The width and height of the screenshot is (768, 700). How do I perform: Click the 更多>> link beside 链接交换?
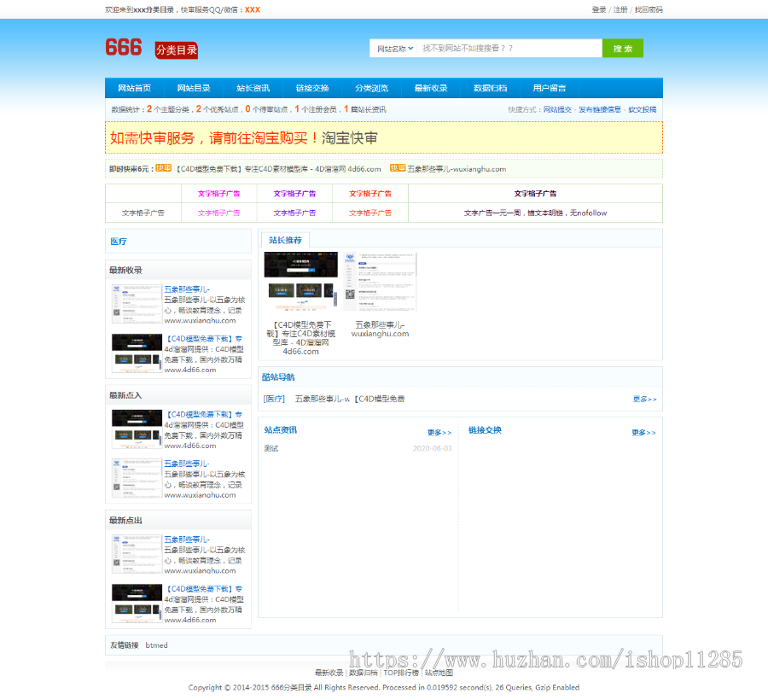tap(643, 433)
